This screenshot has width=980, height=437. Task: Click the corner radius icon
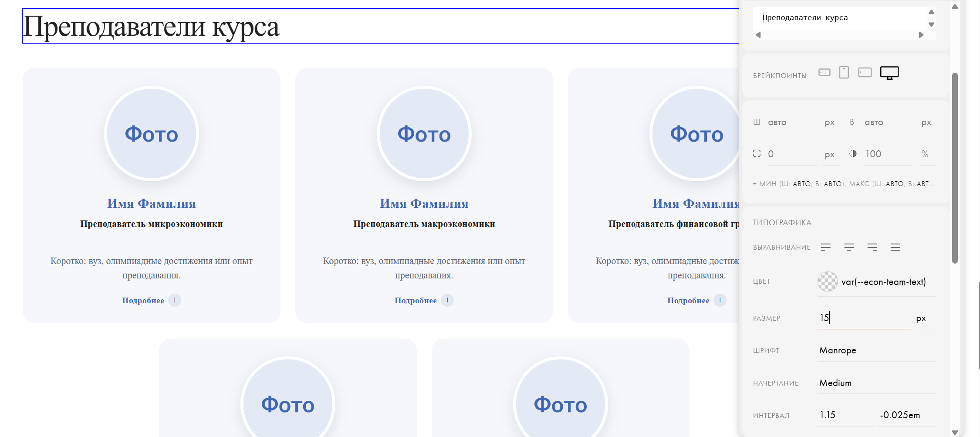click(x=757, y=153)
